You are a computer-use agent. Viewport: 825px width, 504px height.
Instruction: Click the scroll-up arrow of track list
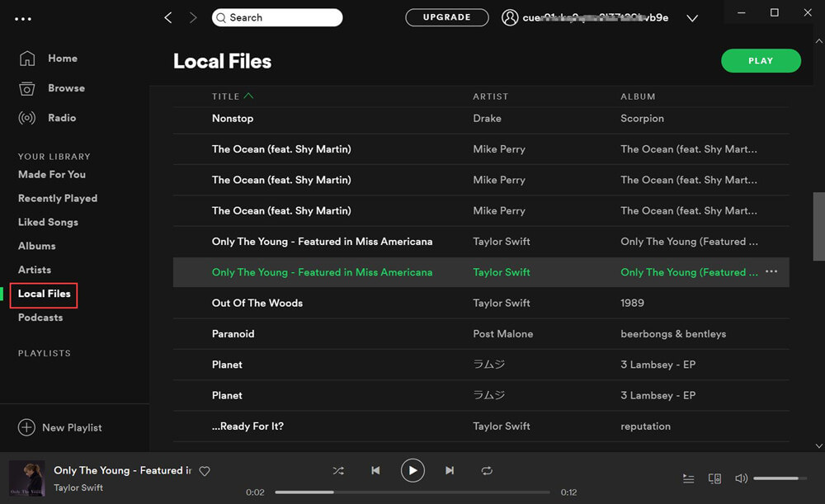818,41
